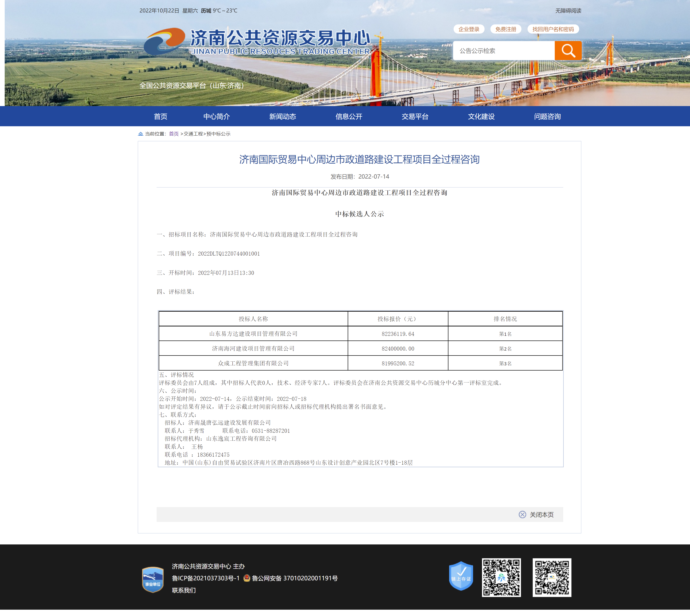Click the 首页 breadcrumb link

click(174, 134)
